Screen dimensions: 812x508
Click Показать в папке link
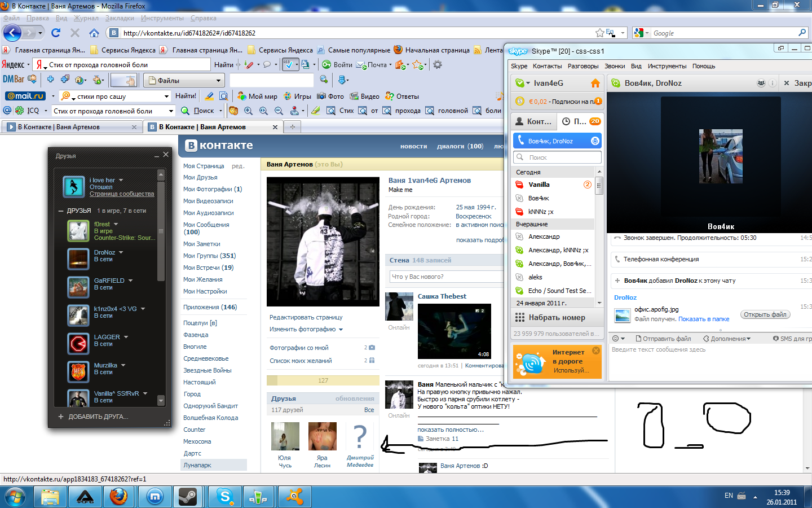pyautogui.click(x=704, y=319)
